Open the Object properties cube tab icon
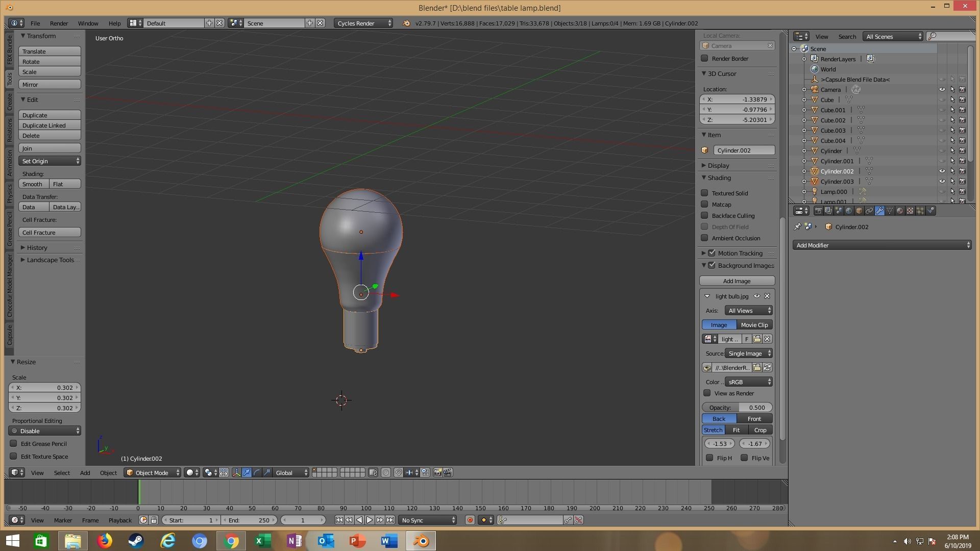980x551 pixels. point(859,211)
